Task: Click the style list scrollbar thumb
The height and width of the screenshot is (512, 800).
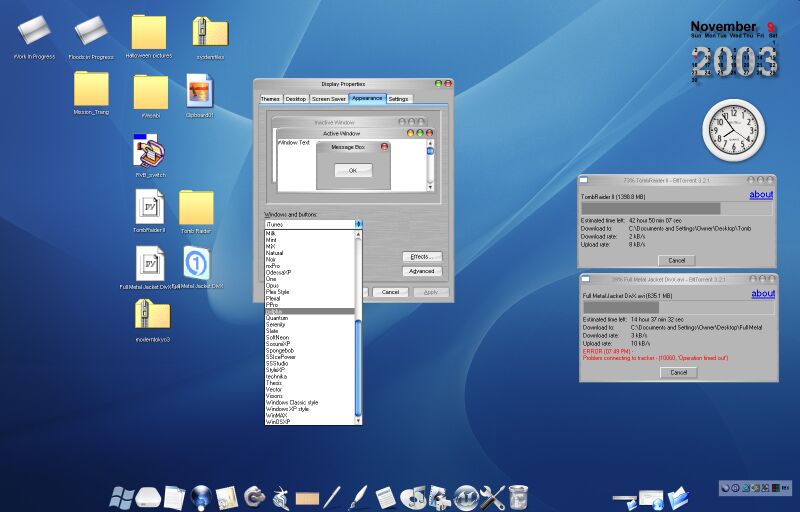Action: [358, 367]
